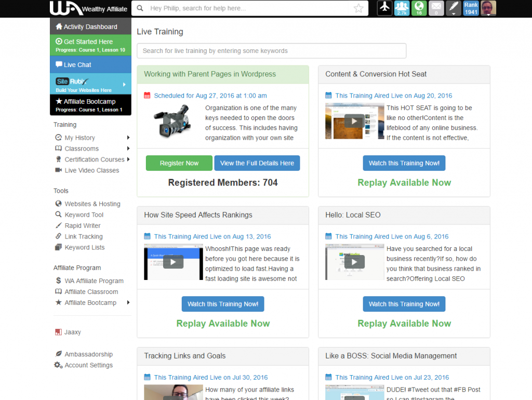Click the 'Live Training' page heading
Screen dimensions: 532x400
(x=160, y=32)
